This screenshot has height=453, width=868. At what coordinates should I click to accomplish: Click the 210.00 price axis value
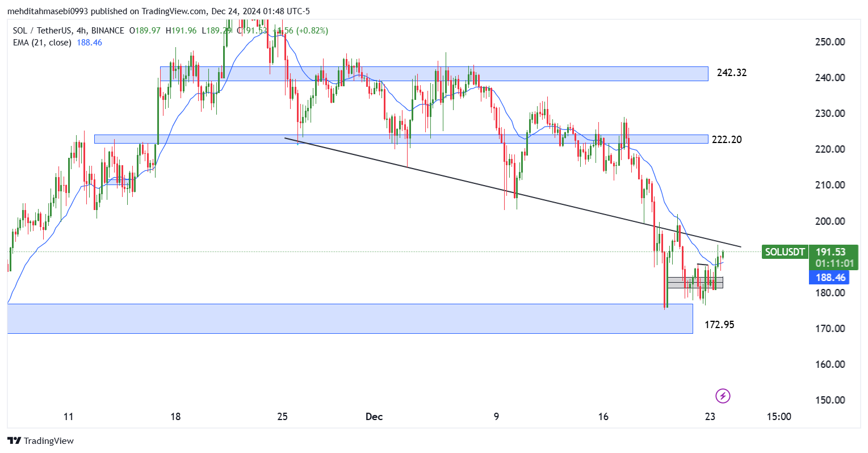831,185
